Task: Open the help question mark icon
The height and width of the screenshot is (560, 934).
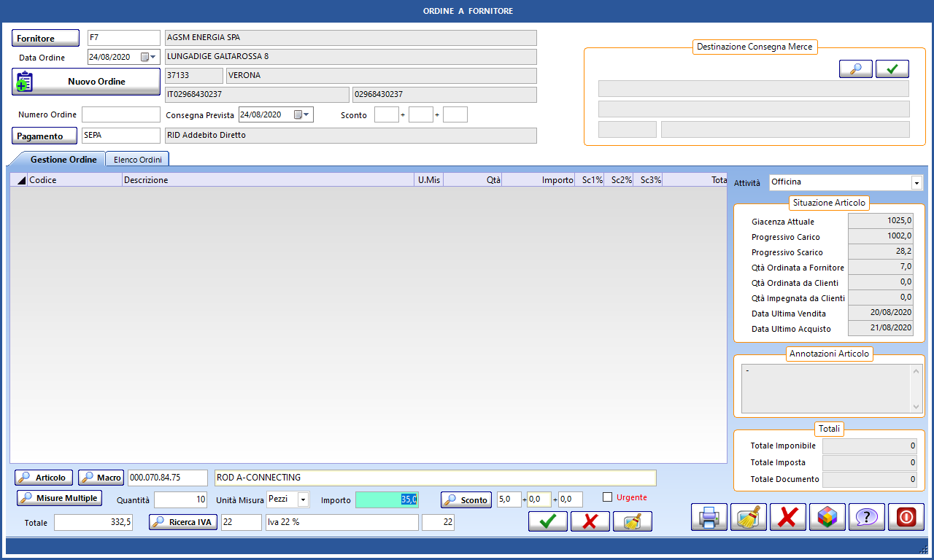Action: (x=866, y=517)
